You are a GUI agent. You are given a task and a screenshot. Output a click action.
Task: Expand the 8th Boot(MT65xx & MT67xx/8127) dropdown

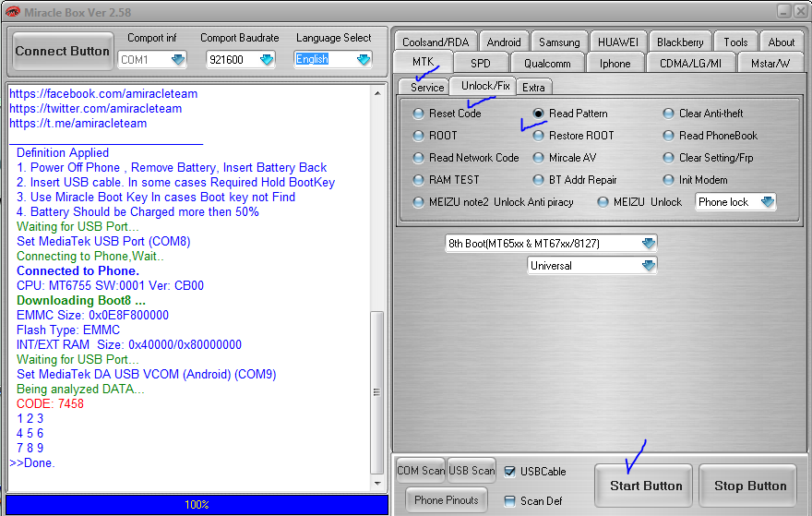point(649,243)
